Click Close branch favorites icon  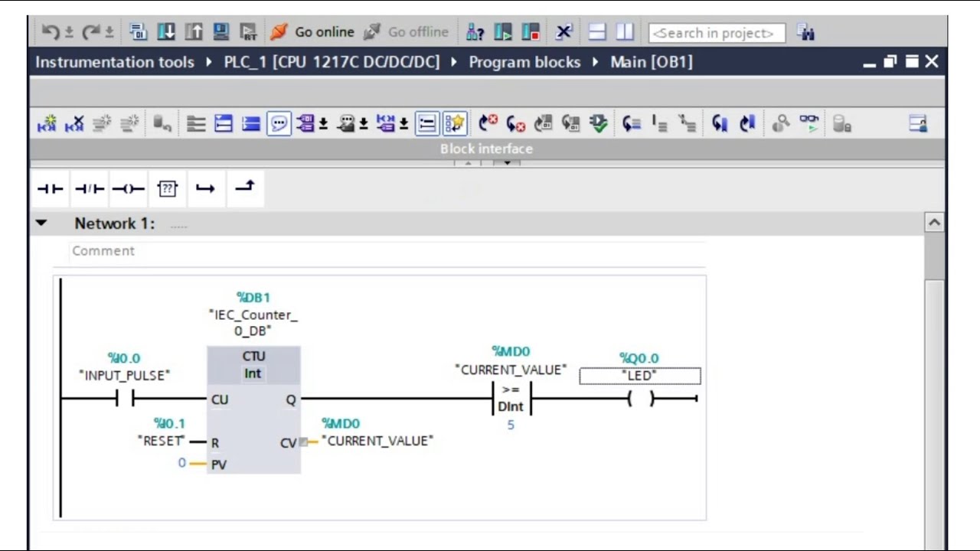click(x=244, y=187)
